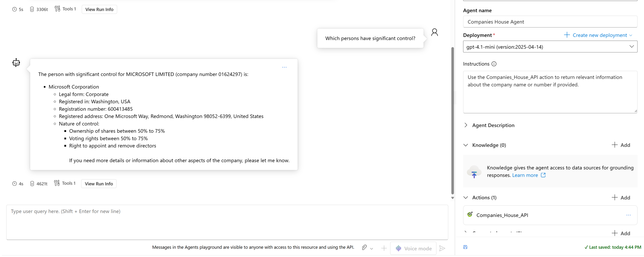The width and height of the screenshot is (644, 257).
Task: Open the gpt-4.1-mini deployment dropdown
Action: 550,47
